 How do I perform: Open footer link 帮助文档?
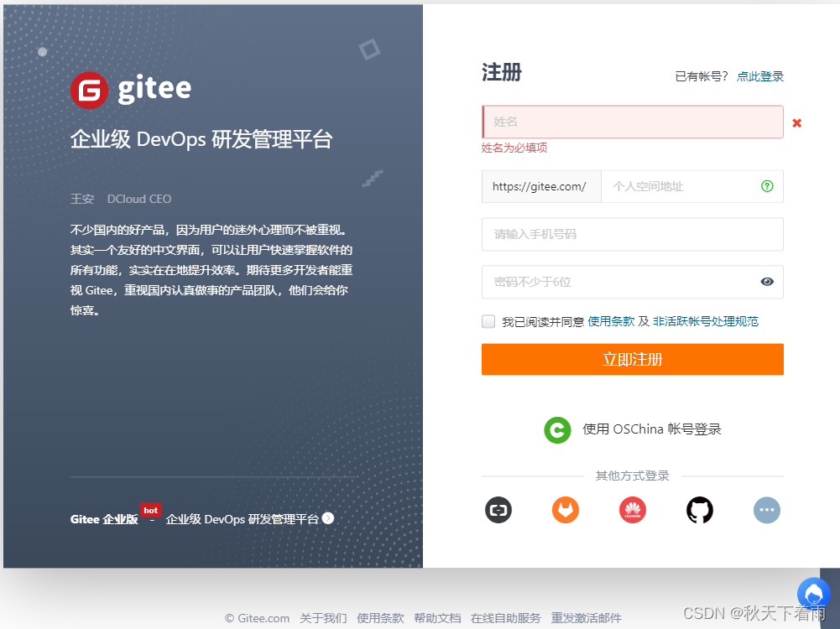coord(437,618)
